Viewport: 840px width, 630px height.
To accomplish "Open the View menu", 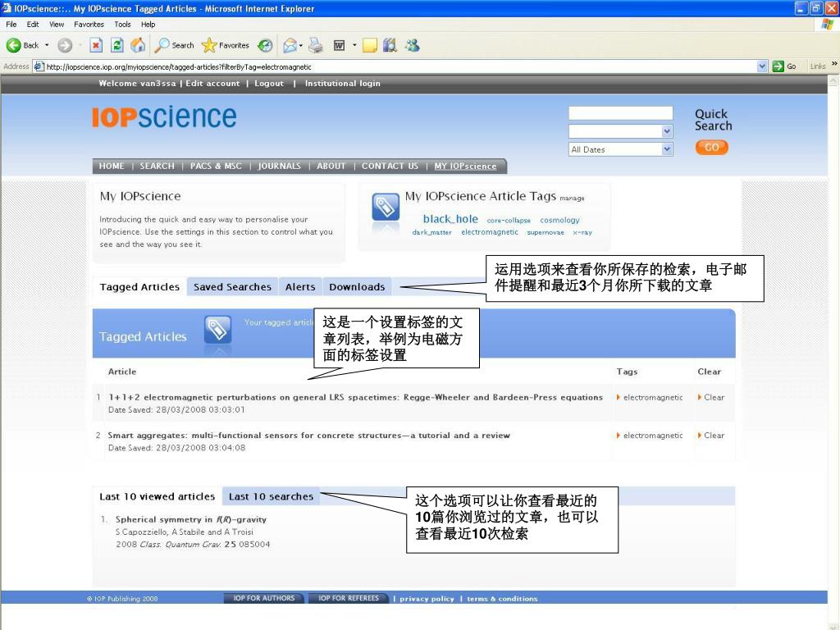I will point(57,24).
